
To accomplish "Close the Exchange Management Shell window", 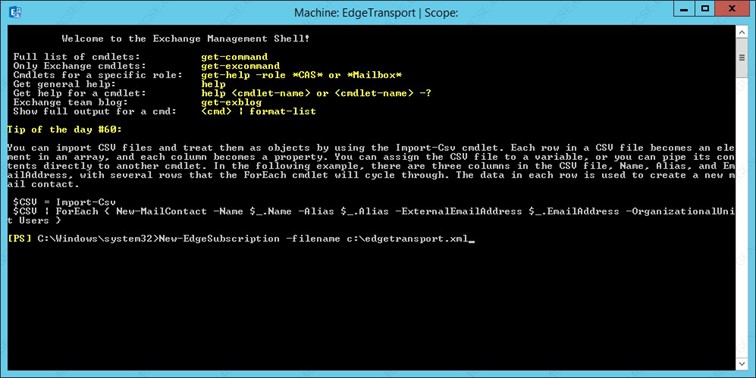I will click(x=732, y=8).
